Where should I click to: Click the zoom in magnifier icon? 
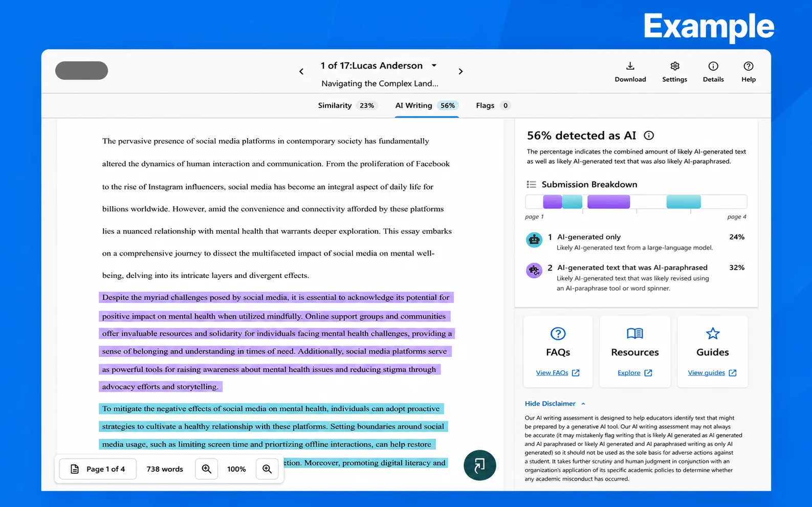click(267, 469)
